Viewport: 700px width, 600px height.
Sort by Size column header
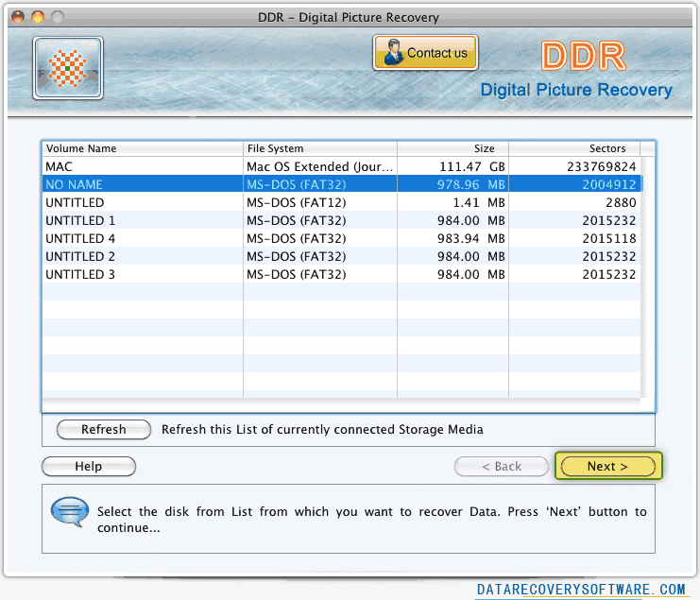click(452, 148)
